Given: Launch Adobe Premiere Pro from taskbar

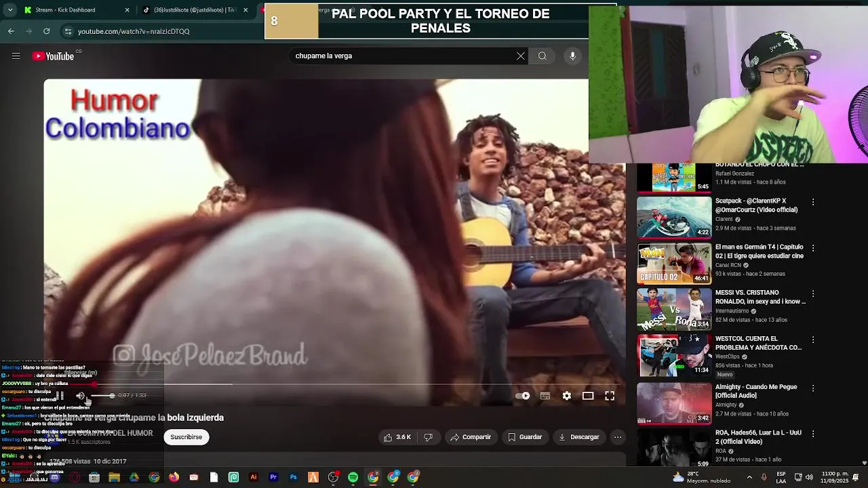Looking at the screenshot, I should point(273,477).
